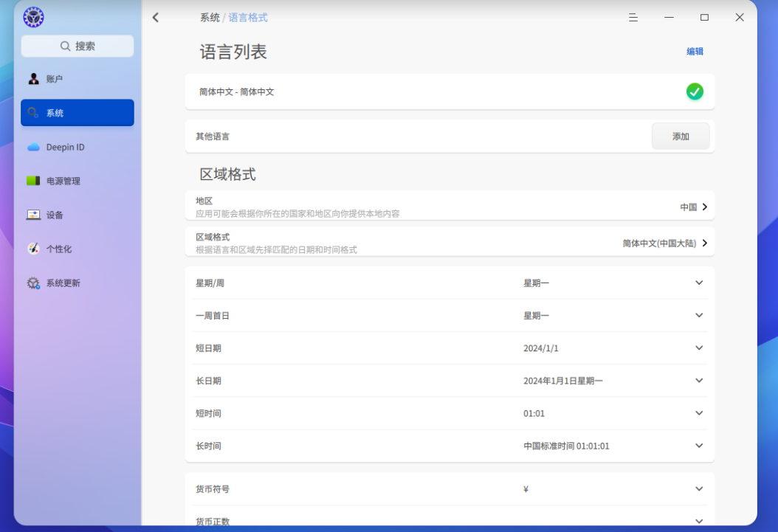Select 简体中文 language green checkmark

(694, 91)
